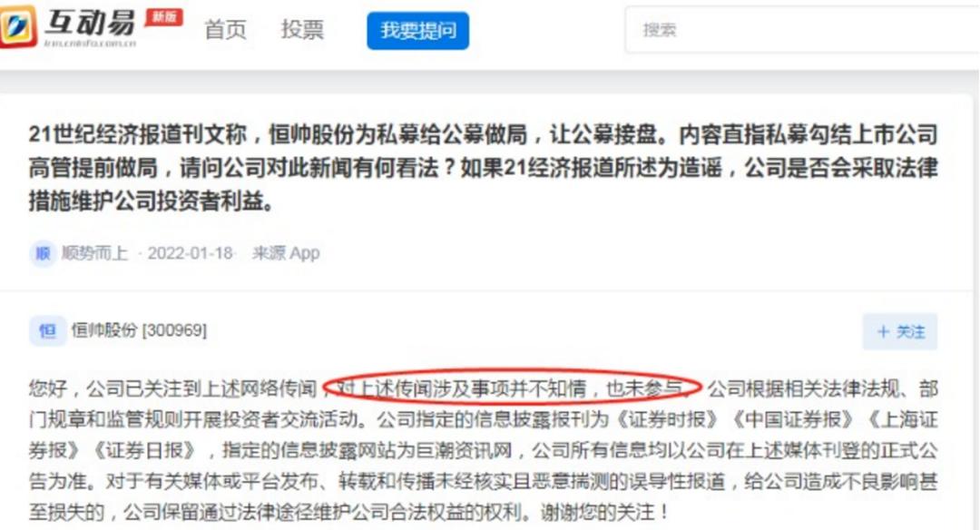Image resolution: width=980 pixels, height=530 pixels.
Task: Click the 来源 App source label
Action: (286, 253)
